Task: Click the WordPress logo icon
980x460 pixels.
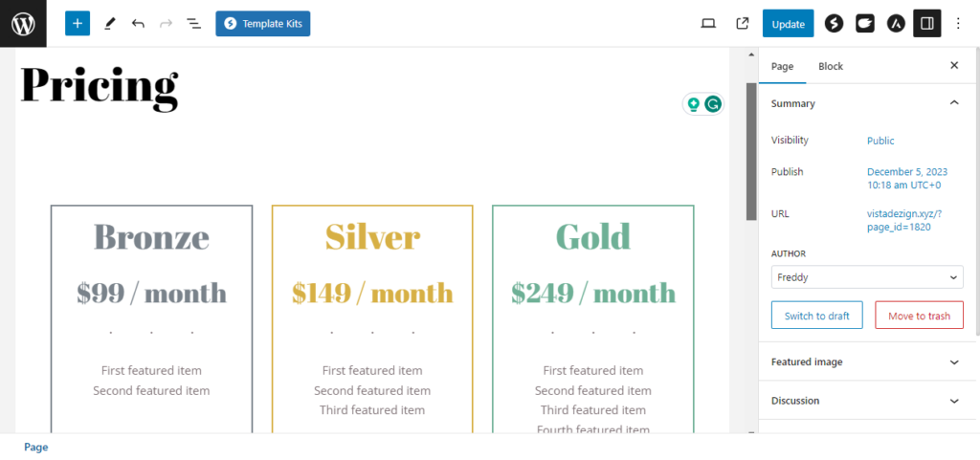Action: [x=23, y=24]
